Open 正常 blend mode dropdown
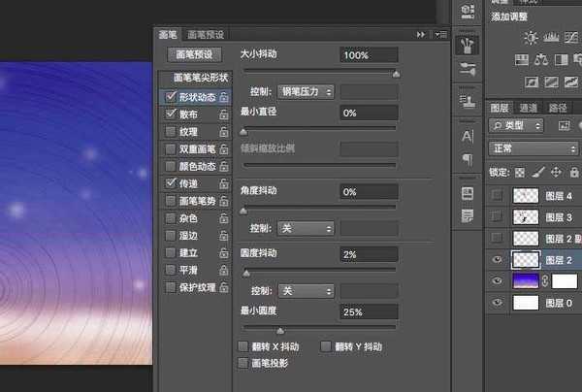582x392 pixels. [533, 148]
